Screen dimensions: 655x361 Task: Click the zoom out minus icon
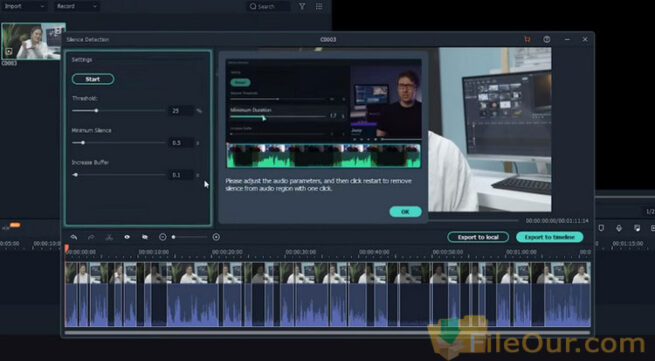click(162, 237)
